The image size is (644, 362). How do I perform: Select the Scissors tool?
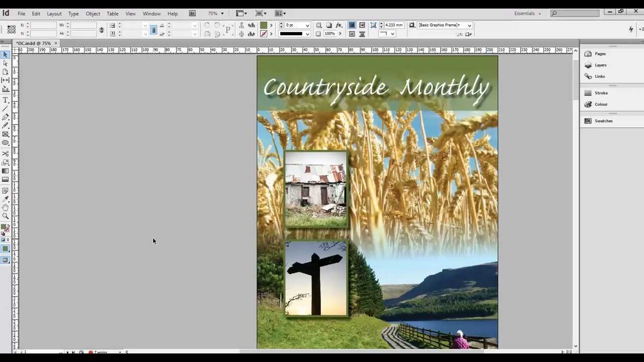point(6,153)
